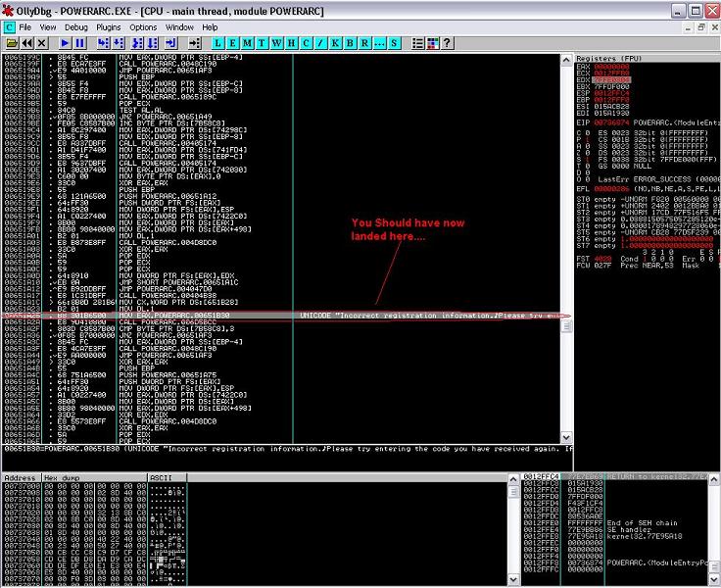The height and width of the screenshot is (588, 721).
Task: Open the Debug menu
Action: (x=75, y=27)
